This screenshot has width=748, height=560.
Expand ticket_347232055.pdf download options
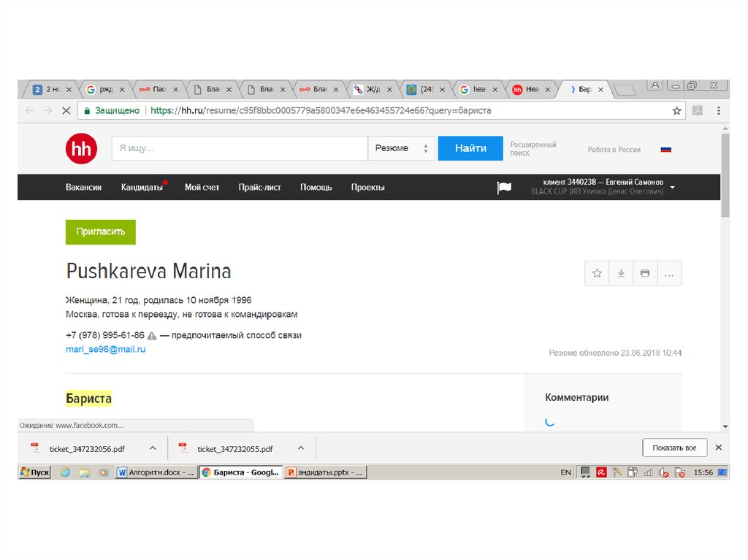tap(300, 448)
